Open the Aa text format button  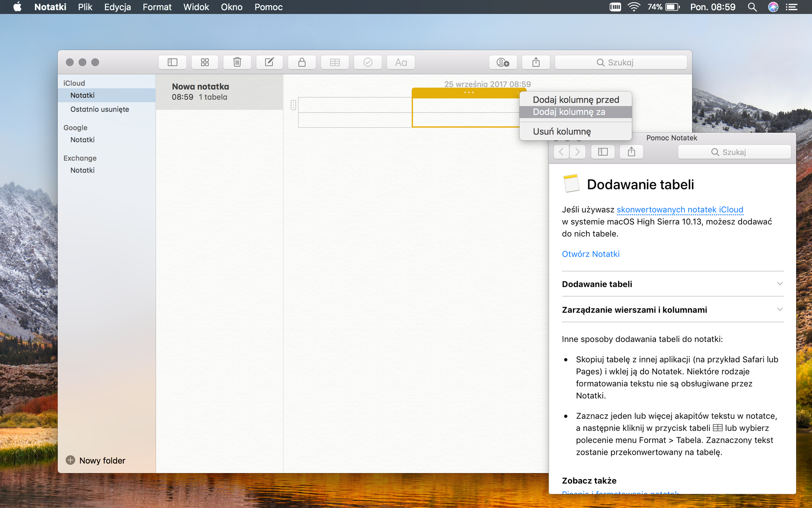[x=401, y=62]
